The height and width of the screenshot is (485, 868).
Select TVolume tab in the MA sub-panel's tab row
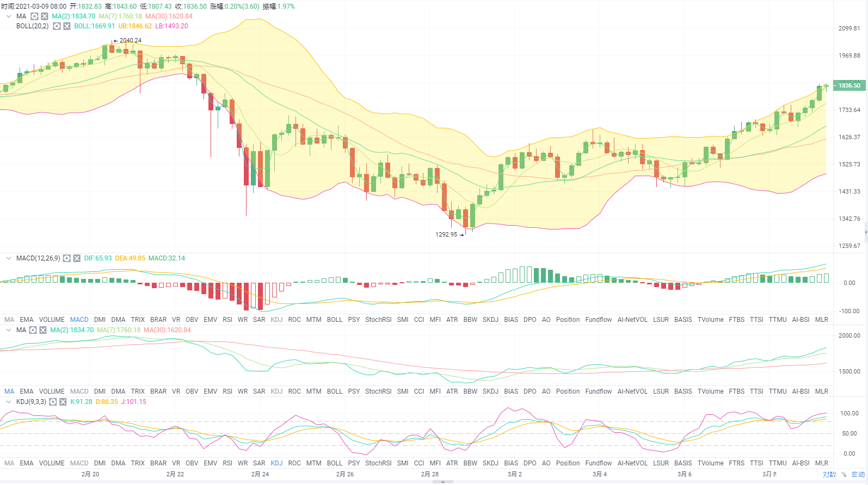click(711, 391)
